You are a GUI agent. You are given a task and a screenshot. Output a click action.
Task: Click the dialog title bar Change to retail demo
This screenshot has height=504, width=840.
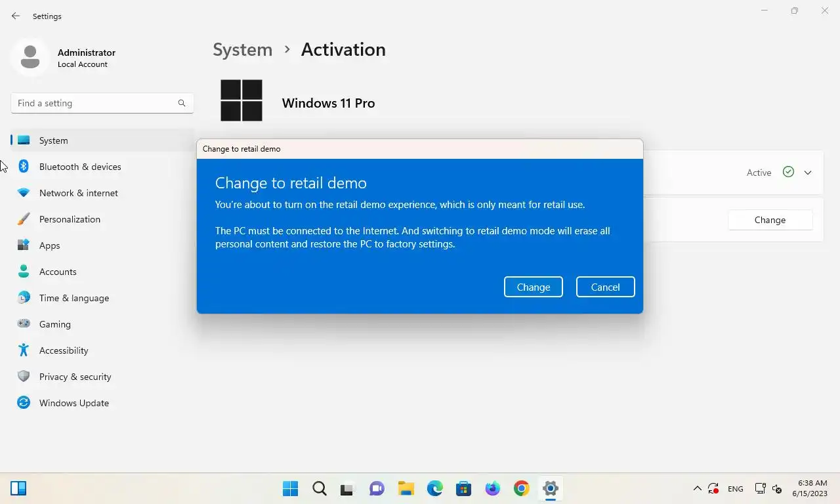(x=420, y=149)
